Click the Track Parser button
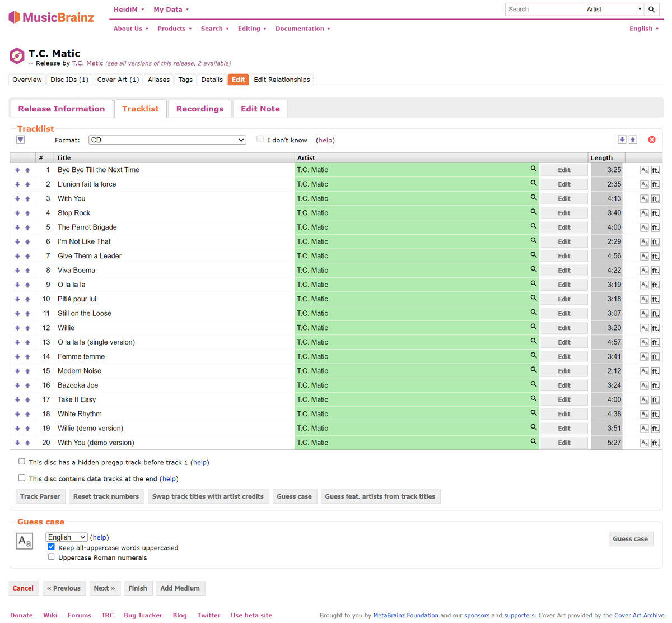This screenshot has height=623, width=672. pos(40,496)
